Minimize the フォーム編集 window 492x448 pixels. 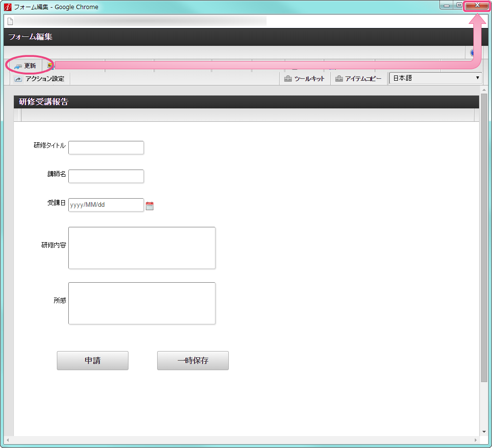447,5
